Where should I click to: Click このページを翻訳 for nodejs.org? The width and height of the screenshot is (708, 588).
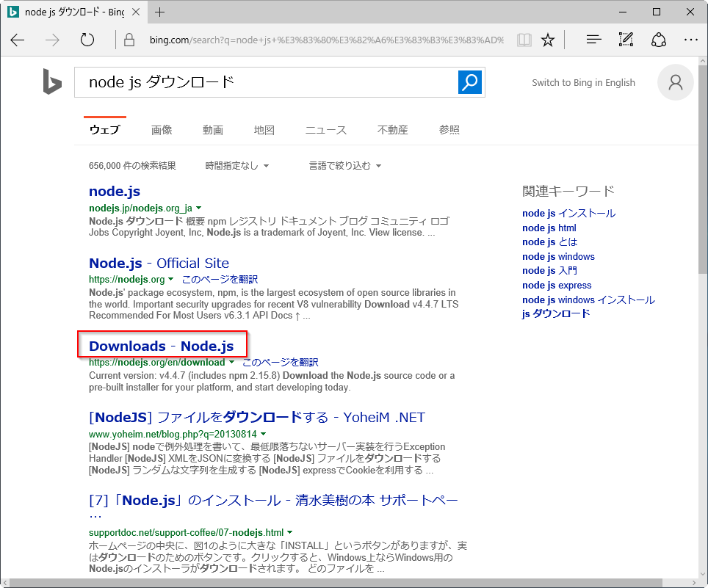(x=220, y=280)
